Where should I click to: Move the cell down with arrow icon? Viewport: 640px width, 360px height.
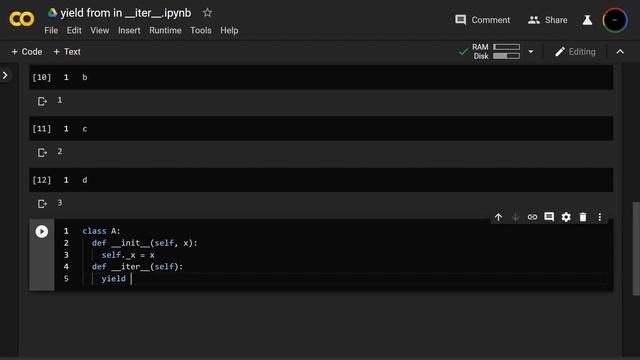pyautogui.click(x=516, y=217)
